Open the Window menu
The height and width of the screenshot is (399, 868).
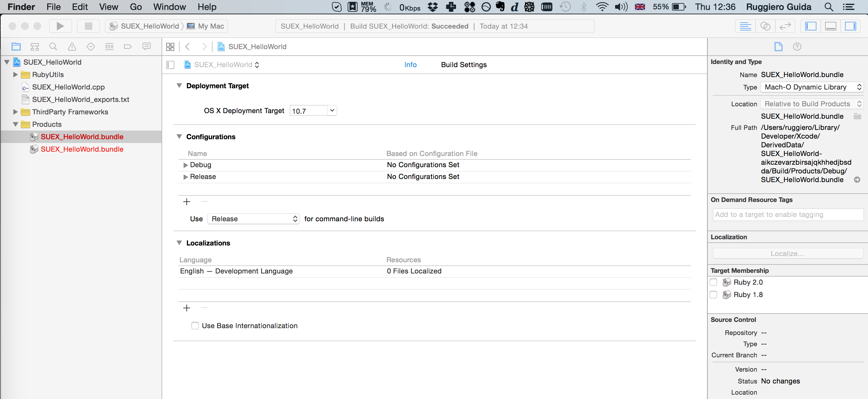170,7
